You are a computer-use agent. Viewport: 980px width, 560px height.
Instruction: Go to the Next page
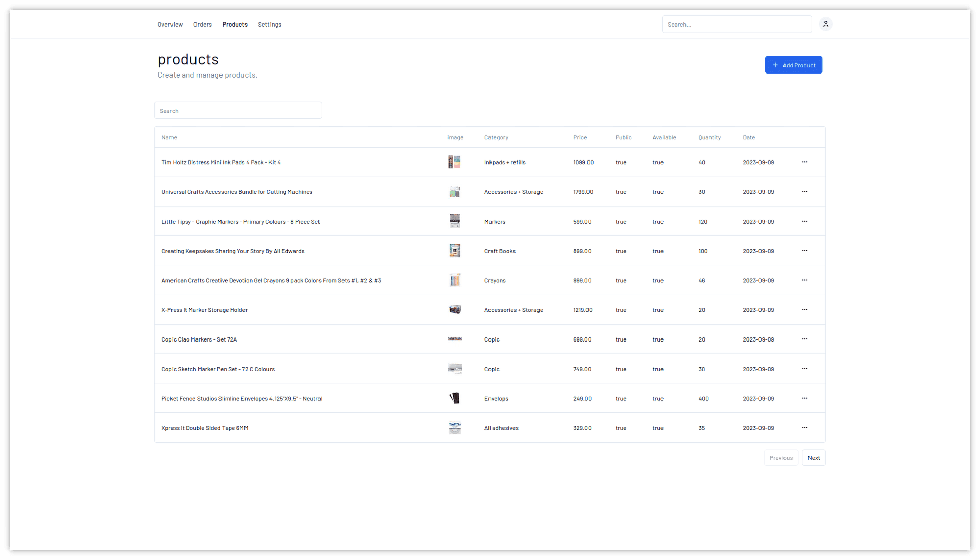point(814,458)
